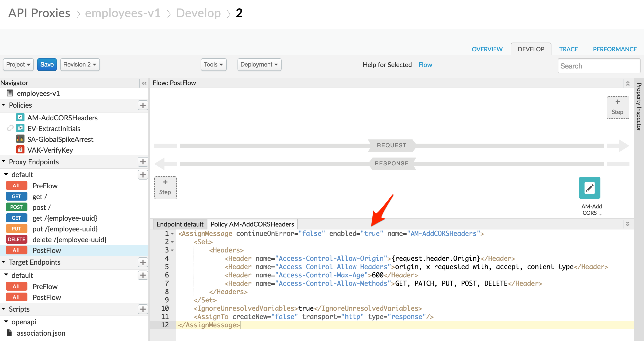Add a new proxy endpoint with plus button

143,162
